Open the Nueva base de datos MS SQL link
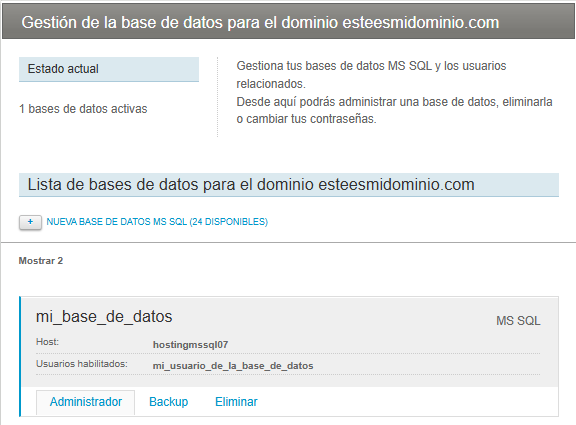 [x=157, y=222]
